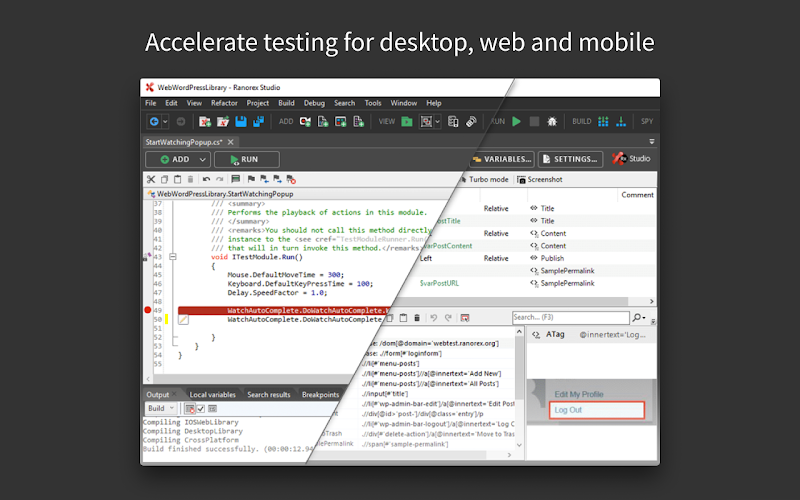
Task: Select the $varPostURL variable cell
Action: (x=439, y=284)
